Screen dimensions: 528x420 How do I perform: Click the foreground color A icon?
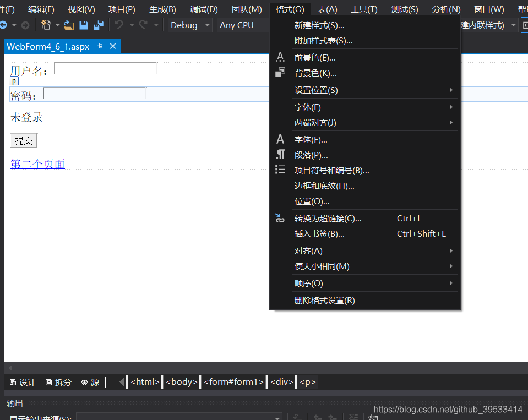tap(280, 57)
